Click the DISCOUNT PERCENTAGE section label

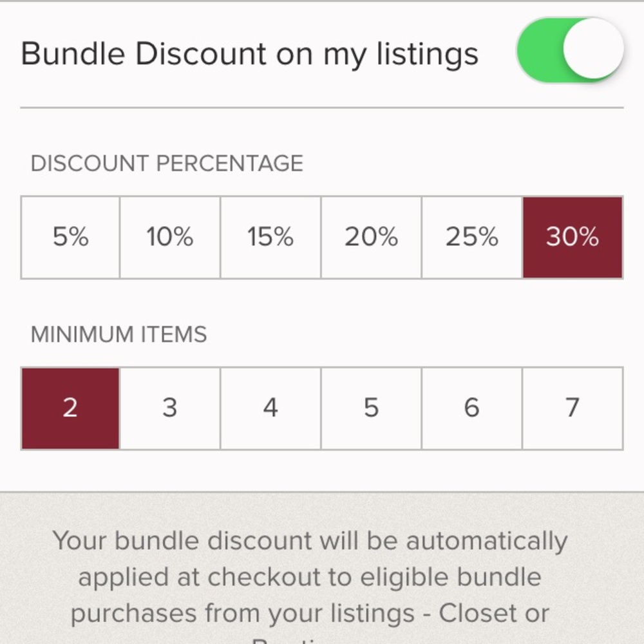tap(167, 163)
